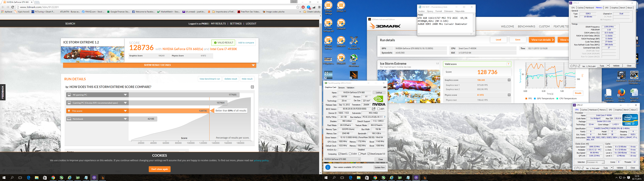Click the Bus Interface question mark in GPU-Z
The width and height of the screenshot is (644, 181).
tap(385, 117)
